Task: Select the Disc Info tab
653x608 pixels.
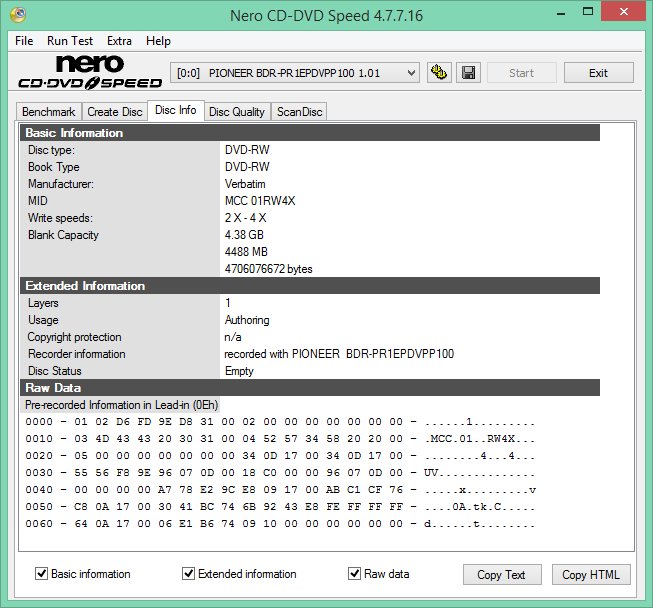Action: [176, 110]
